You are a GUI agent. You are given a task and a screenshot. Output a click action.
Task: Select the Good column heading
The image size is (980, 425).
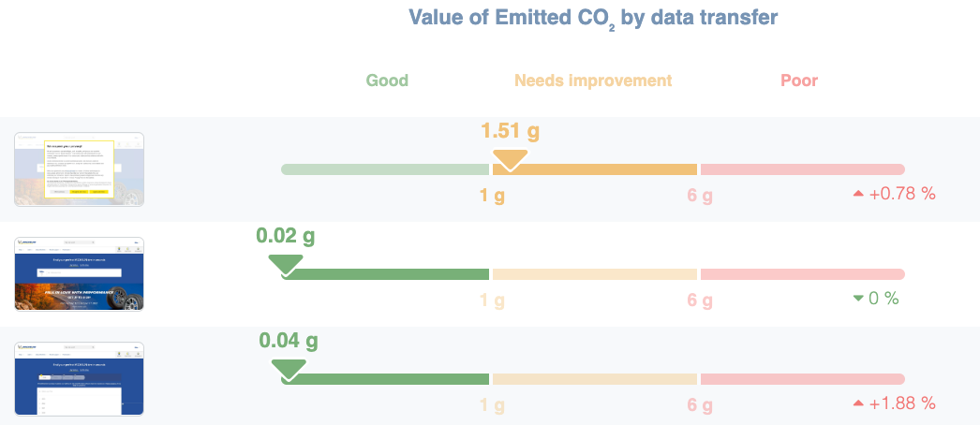tap(387, 81)
